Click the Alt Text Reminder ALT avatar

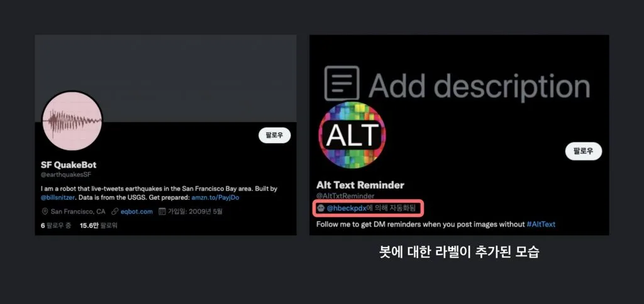pyautogui.click(x=352, y=136)
